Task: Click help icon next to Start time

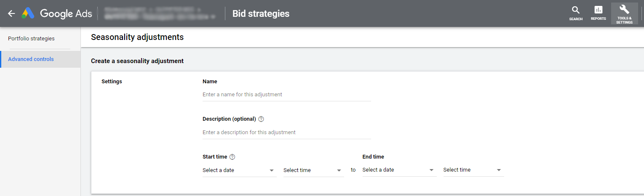Action: click(x=232, y=157)
